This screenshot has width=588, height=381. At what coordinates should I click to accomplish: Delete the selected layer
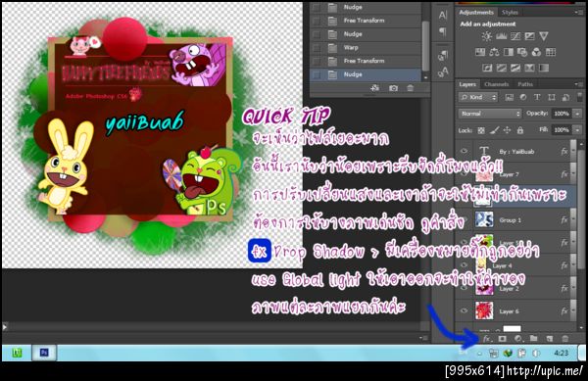click(x=564, y=339)
